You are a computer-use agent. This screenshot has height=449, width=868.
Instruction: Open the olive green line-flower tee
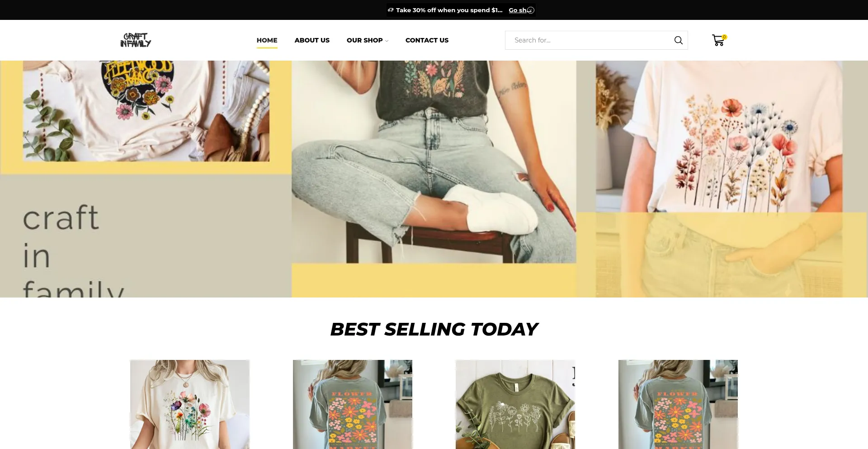point(515,404)
